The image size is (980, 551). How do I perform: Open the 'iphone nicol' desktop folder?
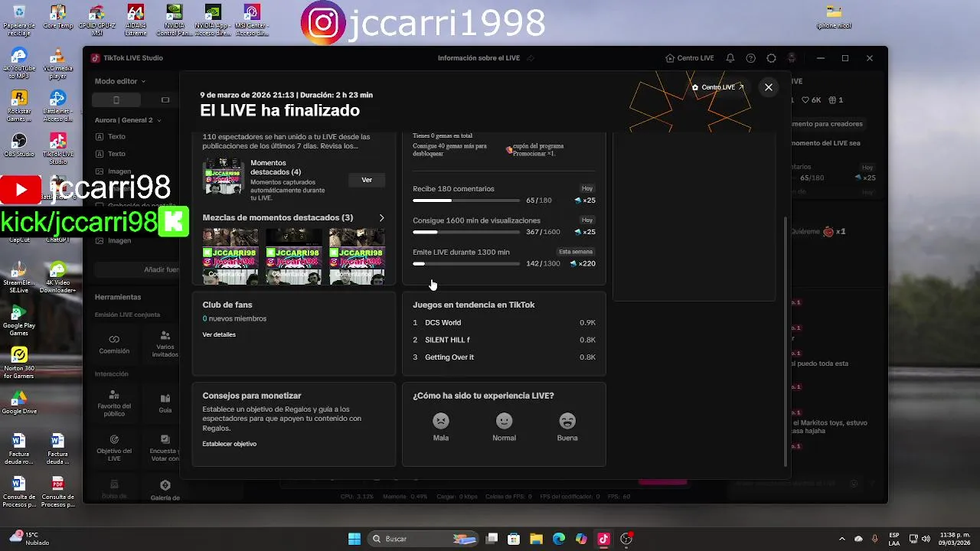point(834,18)
